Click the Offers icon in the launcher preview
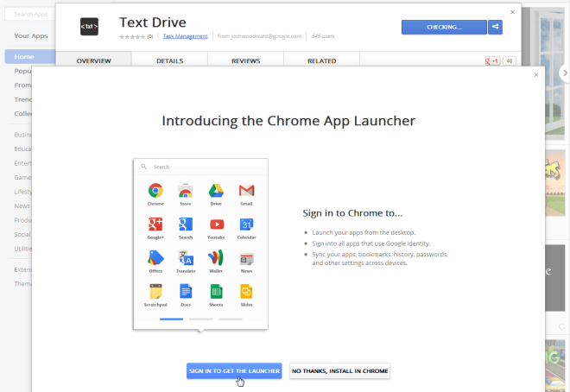Image resolution: width=570 pixels, height=392 pixels. pos(155,258)
